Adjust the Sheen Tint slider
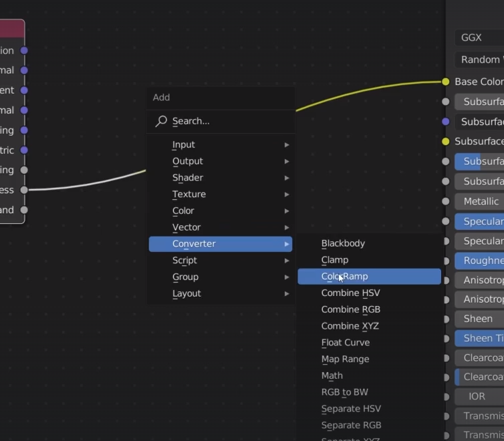This screenshot has width=504, height=441. [479, 338]
